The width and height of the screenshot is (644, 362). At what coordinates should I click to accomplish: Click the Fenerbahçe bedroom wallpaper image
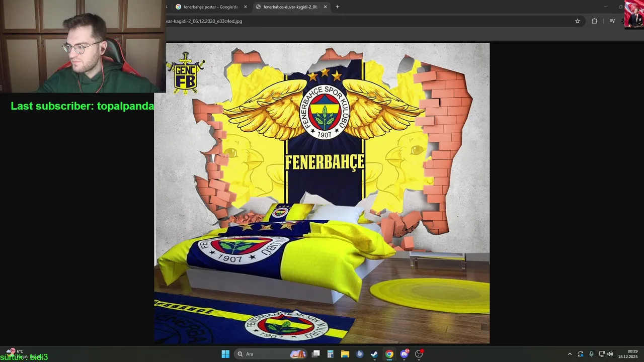coord(322,193)
